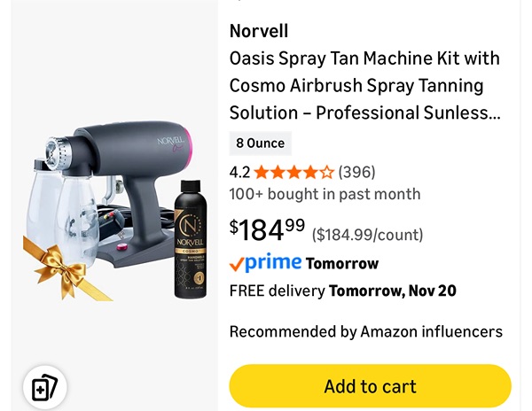Click the Norvell brand name

[259, 31]
